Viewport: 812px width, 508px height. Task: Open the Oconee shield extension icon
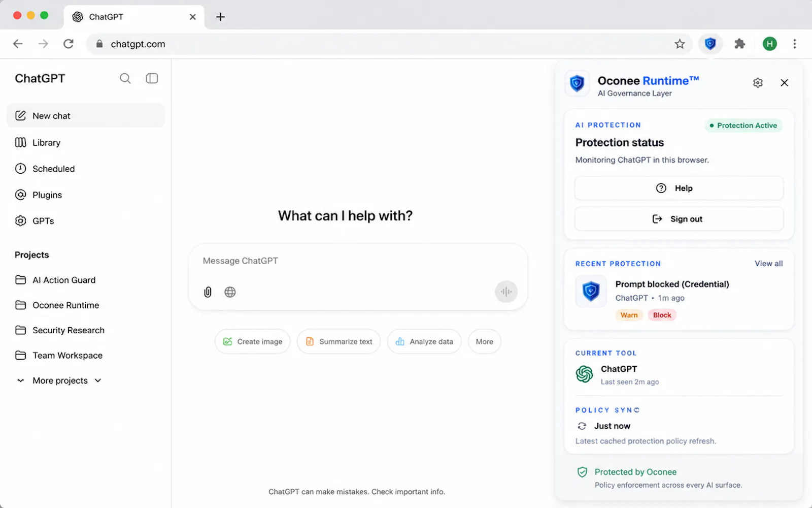[x=710, y=44]
